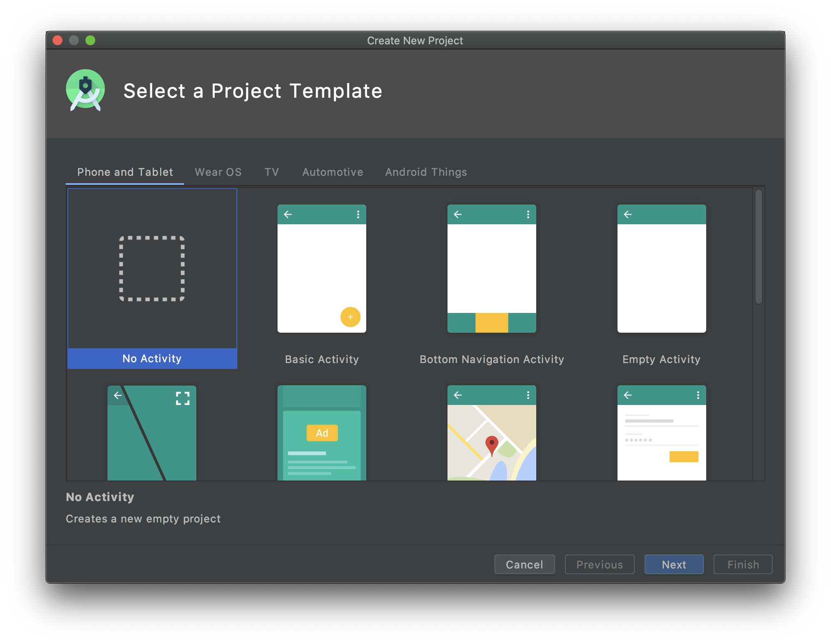Choose the Basic Activity template thumbnail
Viewport: 831px width, 644px height.
pyautogui.click(x=322, y=269)
